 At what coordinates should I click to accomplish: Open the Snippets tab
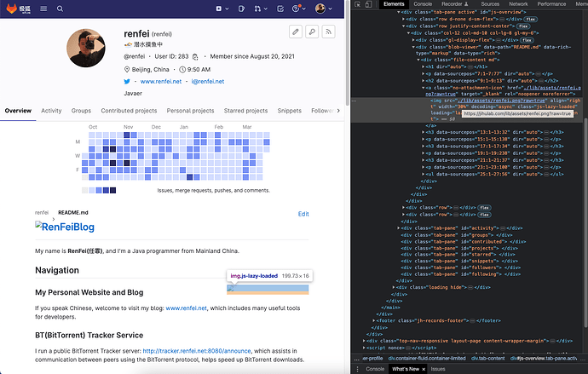[290, 111]
